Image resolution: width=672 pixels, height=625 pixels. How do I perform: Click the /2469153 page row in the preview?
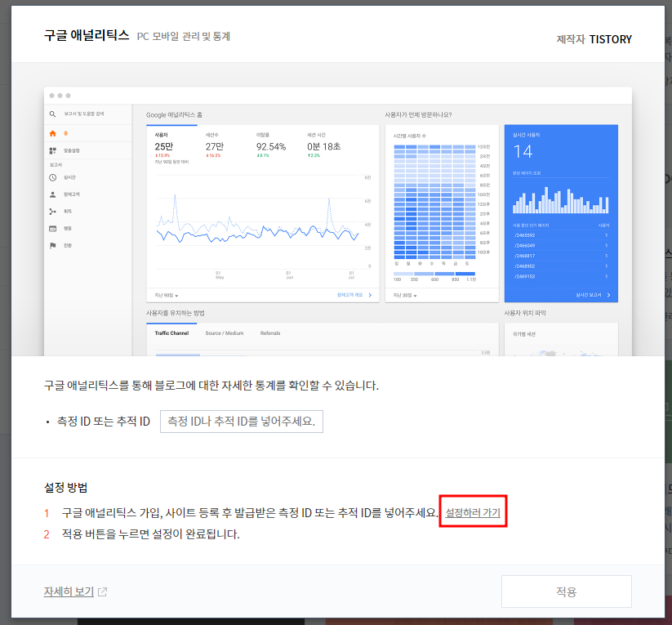[561, 276]
